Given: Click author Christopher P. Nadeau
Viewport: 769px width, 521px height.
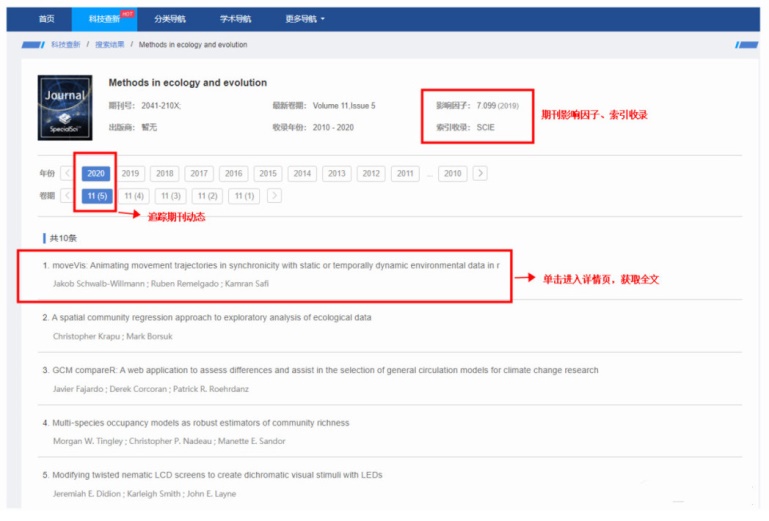Looking at the screenshot, I should click(170, 442).
